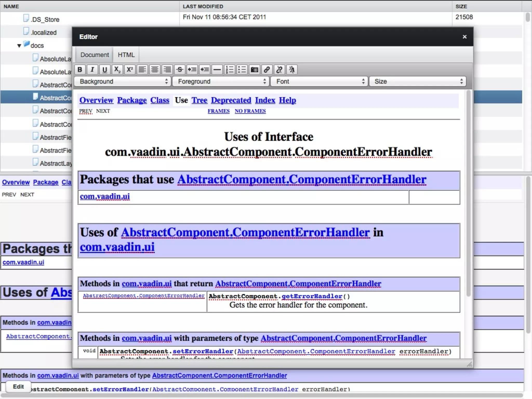Screen dimensions: 532x399
Task: Insert image with camera icon
Action: 254,70
